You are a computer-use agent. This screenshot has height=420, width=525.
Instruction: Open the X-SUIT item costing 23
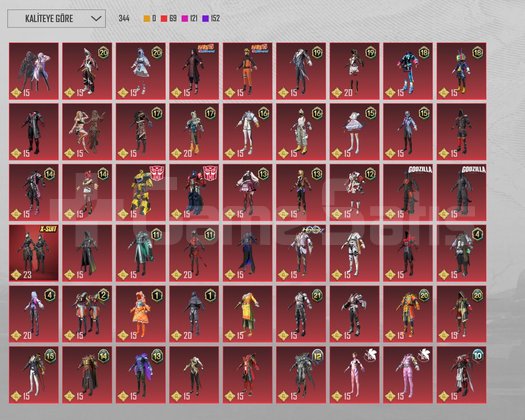point(33,253)
